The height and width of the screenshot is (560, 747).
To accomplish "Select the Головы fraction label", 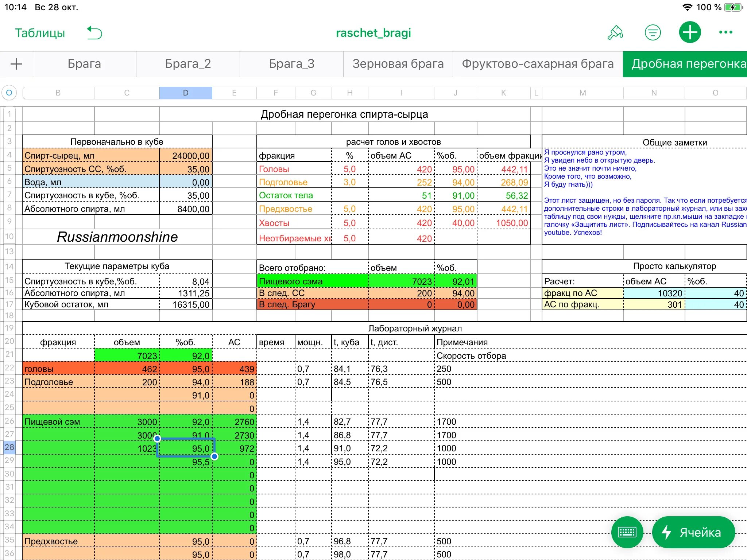I will 294,169.
